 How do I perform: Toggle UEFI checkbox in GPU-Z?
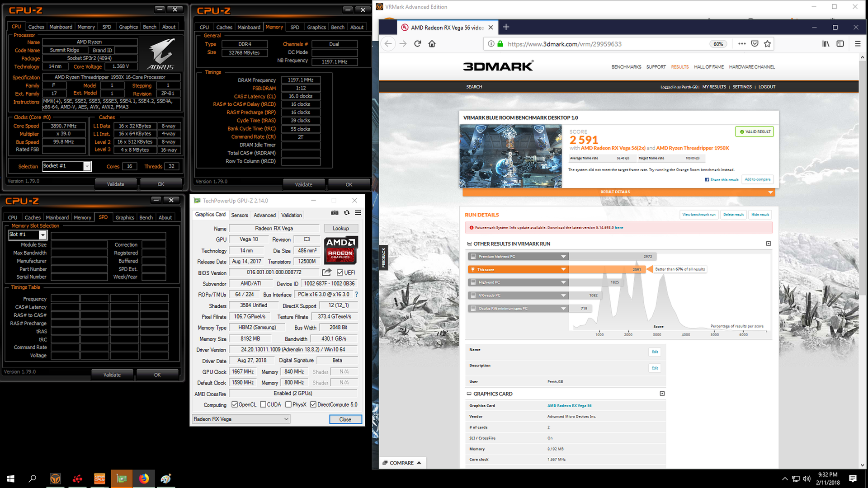(x=340, y=272)
